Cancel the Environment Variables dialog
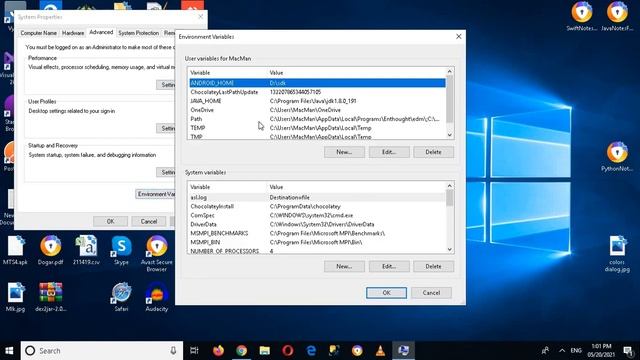The width and height of the screenshot is (640, 360). (431, 293)
